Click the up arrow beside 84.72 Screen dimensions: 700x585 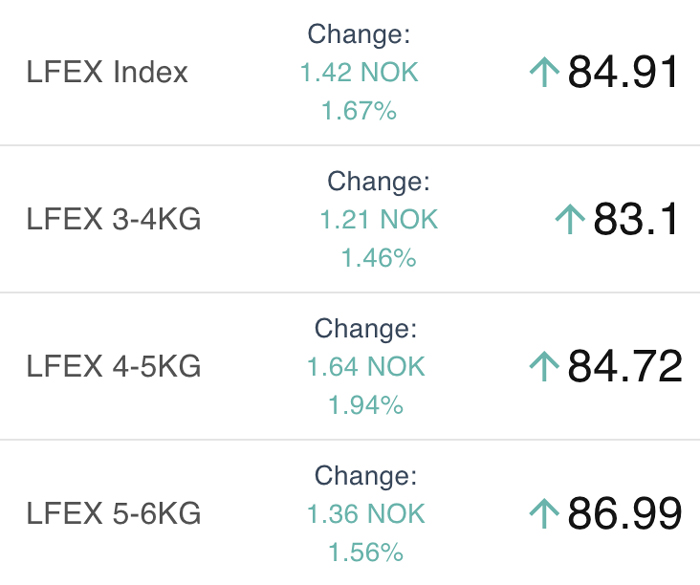click(x=544, y=366)
